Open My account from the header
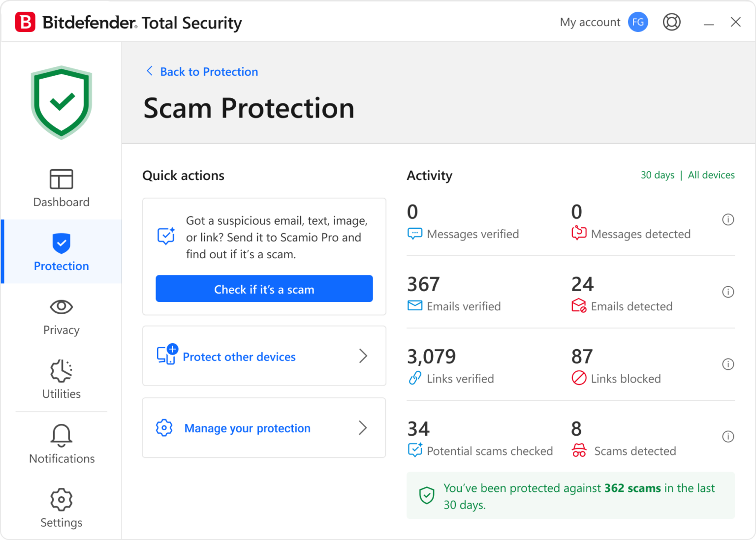Image resolution: width=756 pixels, height=540 pixels. (590, 22)
